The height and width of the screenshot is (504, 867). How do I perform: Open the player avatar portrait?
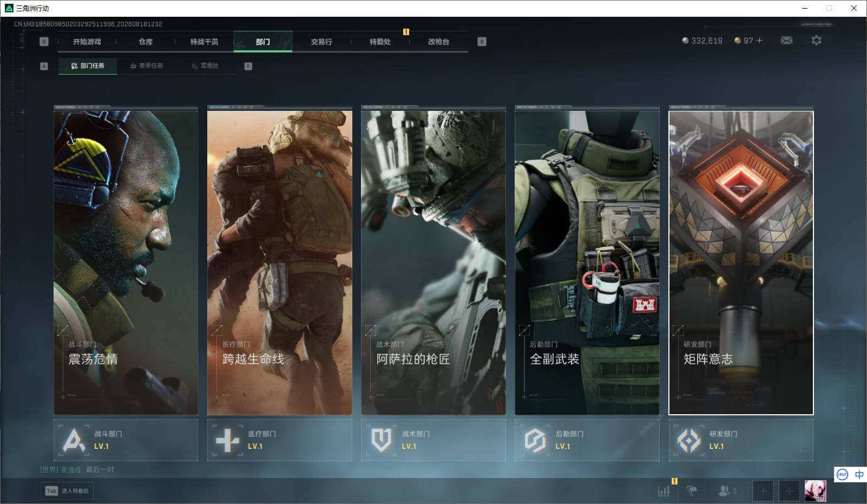[815, 491]
